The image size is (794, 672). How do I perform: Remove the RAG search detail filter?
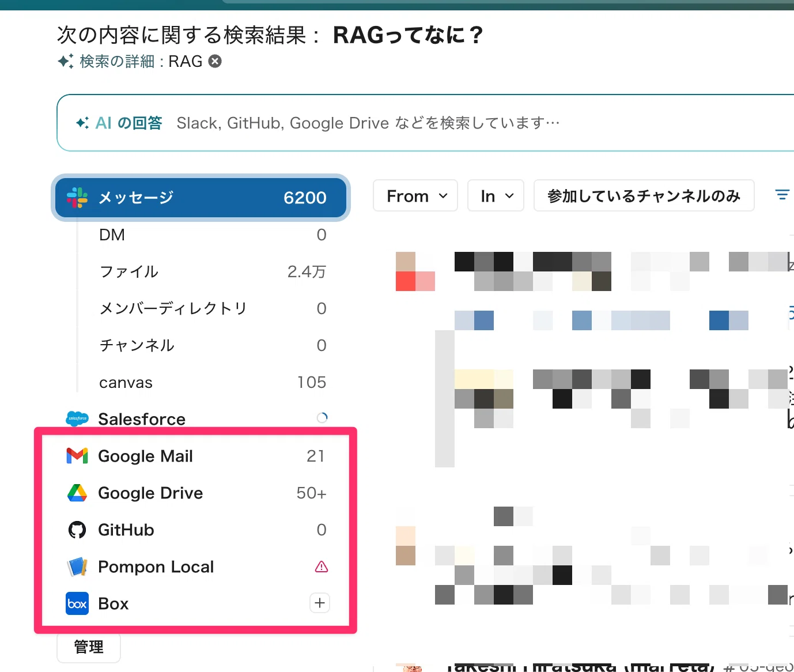pyautogui.click(x=215, y=61)
